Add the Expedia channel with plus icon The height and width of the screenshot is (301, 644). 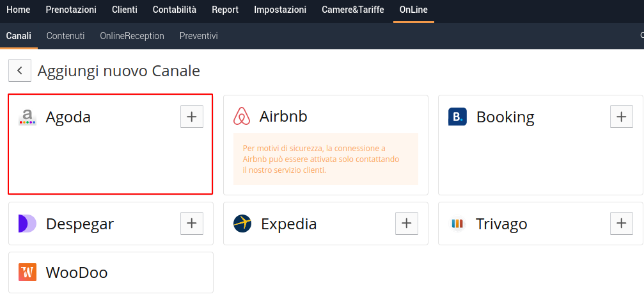click(x=407, y=224)
